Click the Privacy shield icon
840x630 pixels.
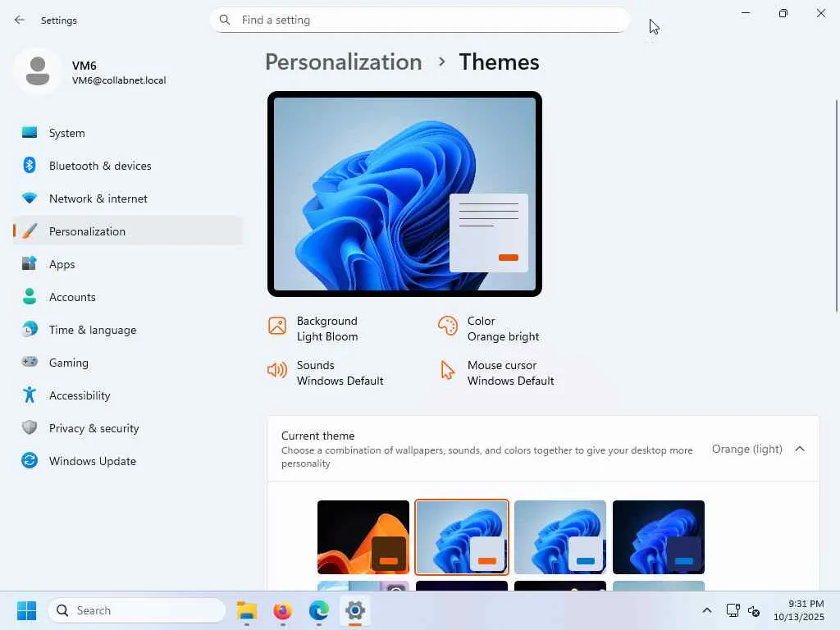30,427
